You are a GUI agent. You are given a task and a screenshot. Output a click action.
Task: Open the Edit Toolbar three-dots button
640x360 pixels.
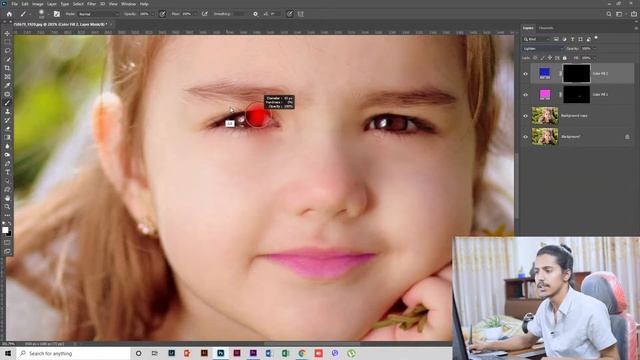tap(7, 215)
